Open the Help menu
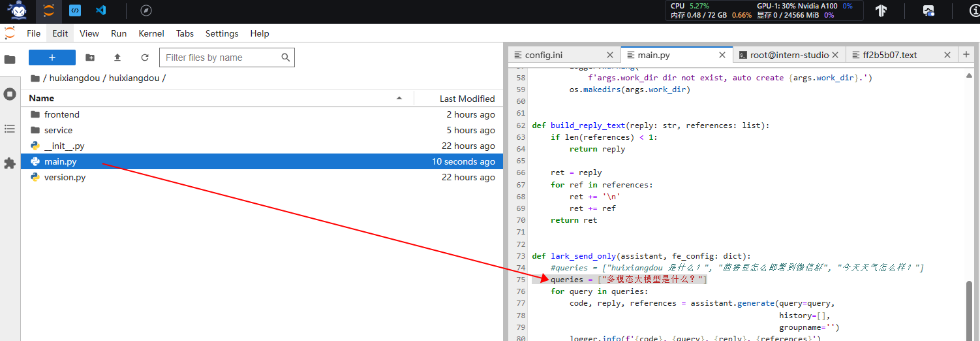This screenshot has height=341, width=980. 260,33
